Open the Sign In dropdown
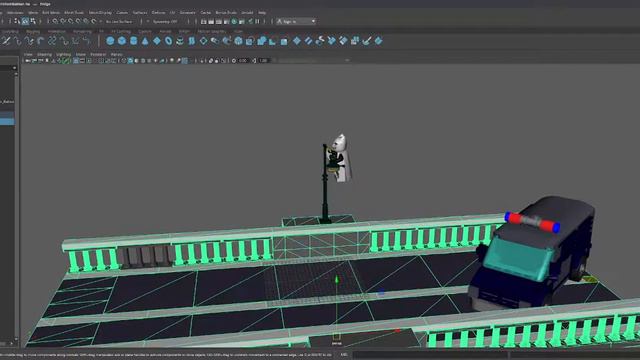Viewport: 640px width, 360px height. pos(296,21)
